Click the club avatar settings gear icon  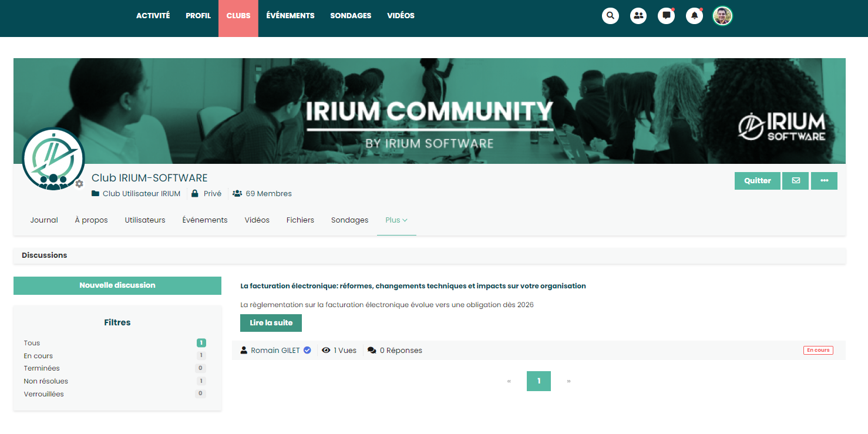(79, 184)
